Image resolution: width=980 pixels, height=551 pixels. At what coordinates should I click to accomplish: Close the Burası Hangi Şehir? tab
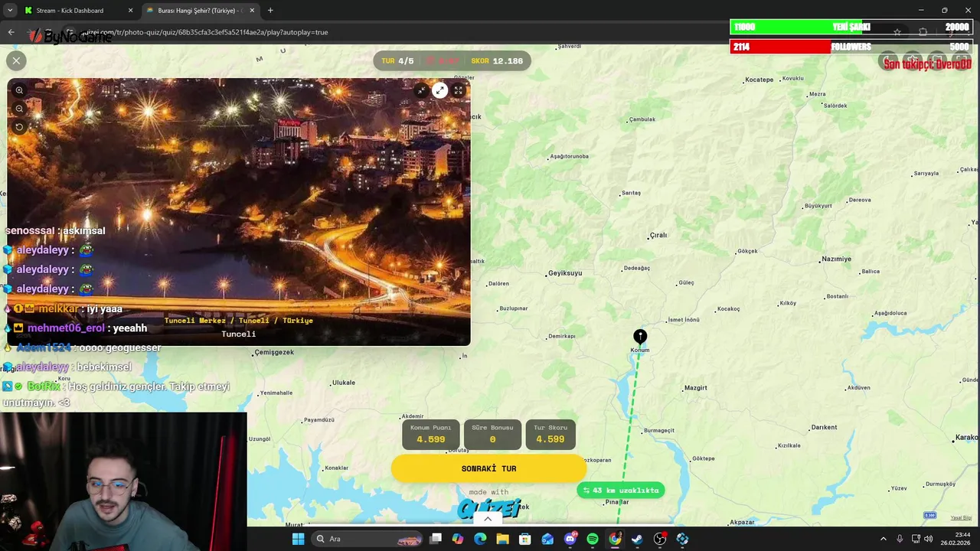(x=251, y=11)
